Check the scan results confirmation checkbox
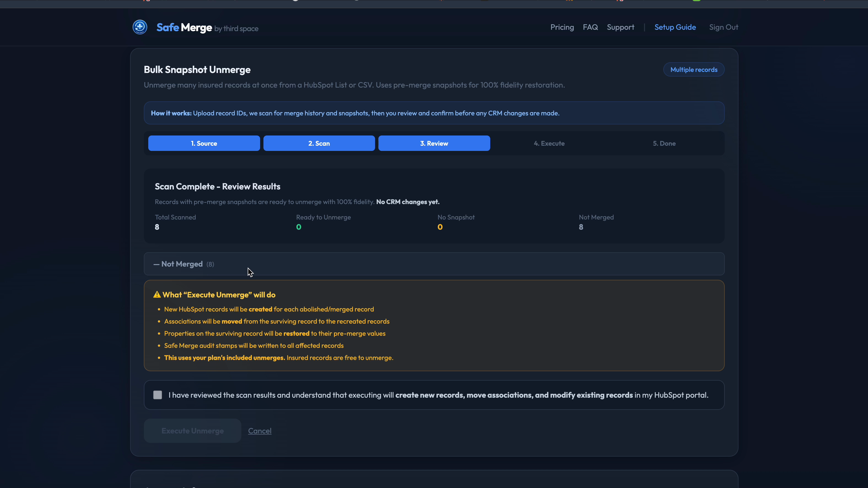The image size is (868, 488). (x=157, y=395)
